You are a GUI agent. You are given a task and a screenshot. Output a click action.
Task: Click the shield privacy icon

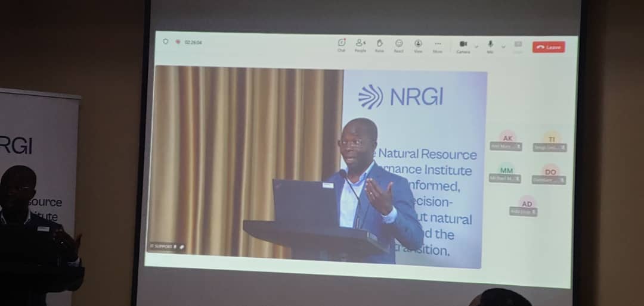click(x=166, y=42)
